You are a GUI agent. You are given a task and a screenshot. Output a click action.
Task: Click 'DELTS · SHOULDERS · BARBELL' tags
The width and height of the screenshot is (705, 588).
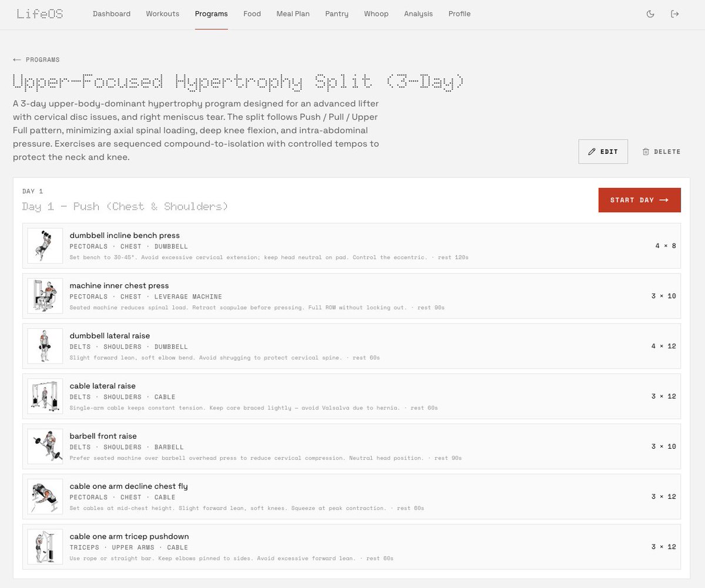click(x=127, y=447)
